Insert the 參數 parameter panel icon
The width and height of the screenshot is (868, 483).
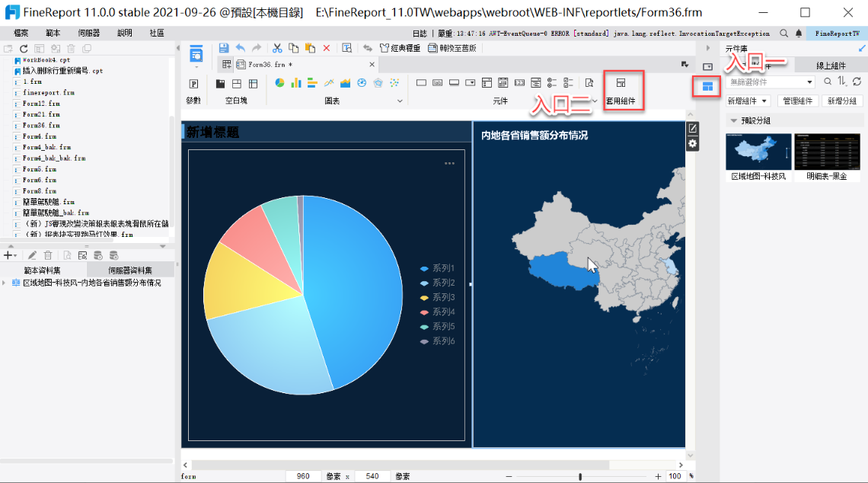(x=193, y=84)
